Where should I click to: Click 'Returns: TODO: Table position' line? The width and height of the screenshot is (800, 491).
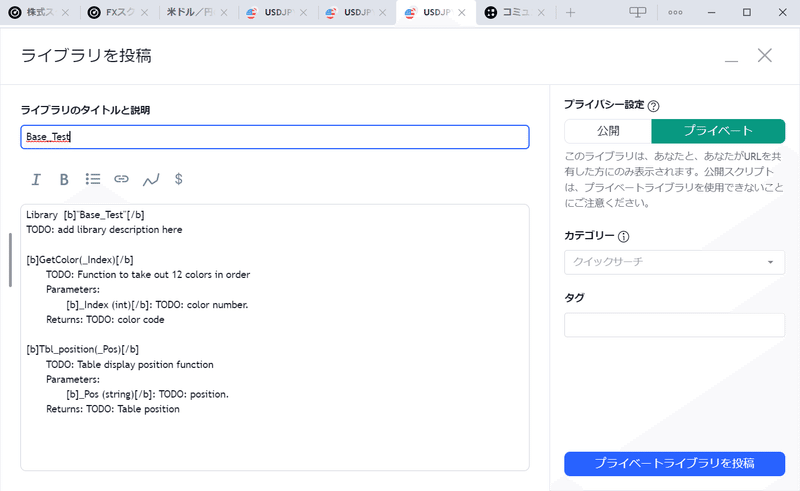point(113,409)
